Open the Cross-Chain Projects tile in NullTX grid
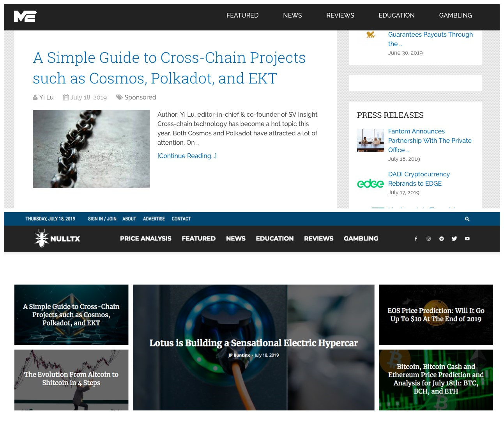 71,315
